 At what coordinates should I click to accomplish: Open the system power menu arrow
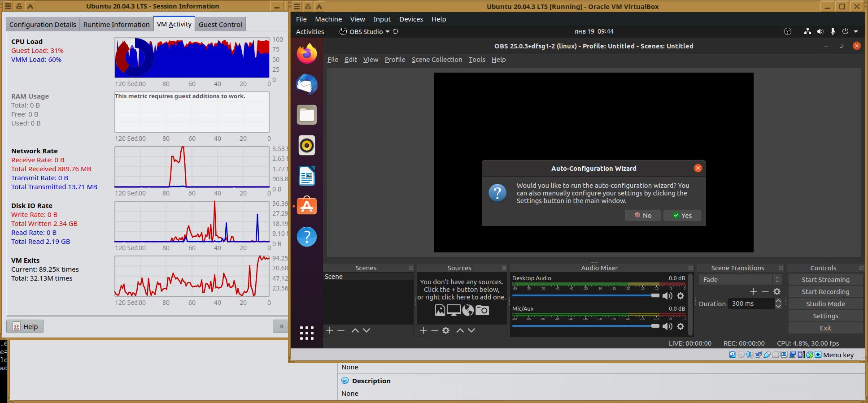tap(856, 32)
